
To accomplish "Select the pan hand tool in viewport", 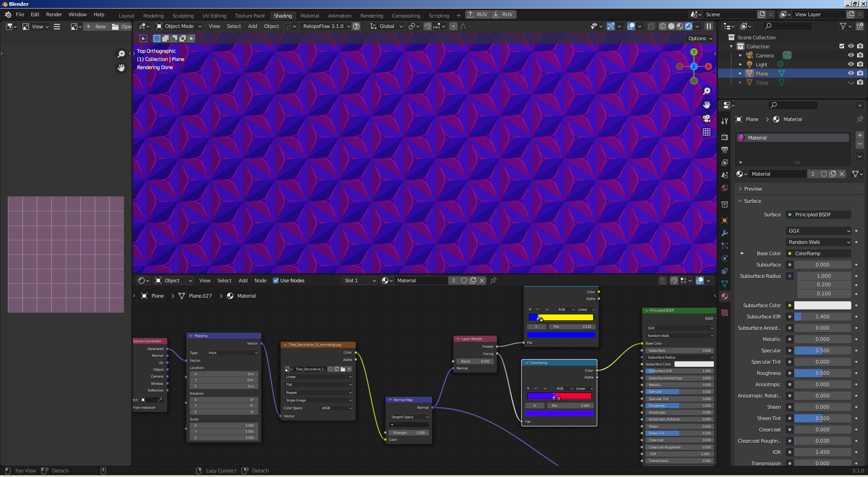I will (x=707, y=105).
